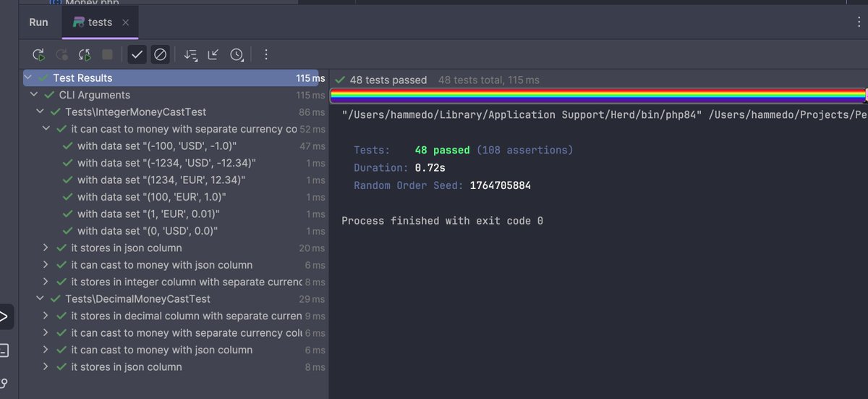
Task: Click checkmark beside stores in integer column
Action: pos(61,282)
